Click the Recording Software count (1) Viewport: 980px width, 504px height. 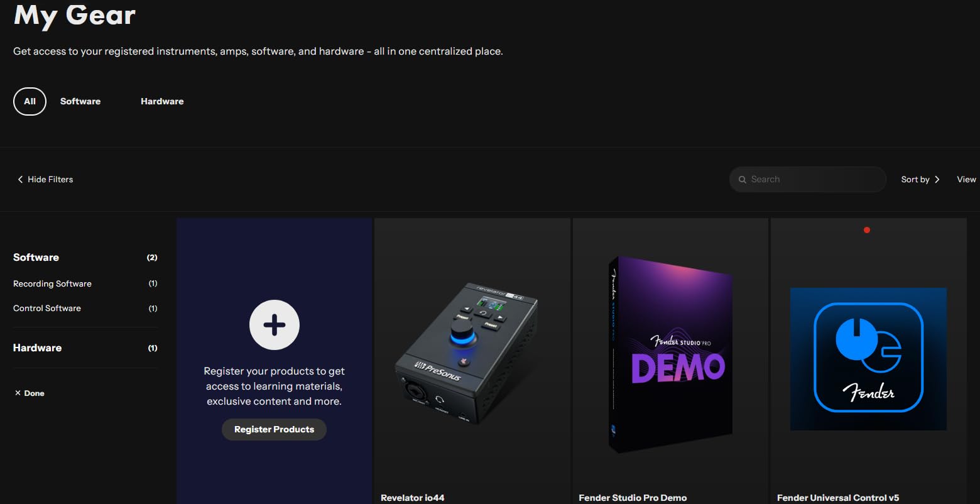click(153, 284)
